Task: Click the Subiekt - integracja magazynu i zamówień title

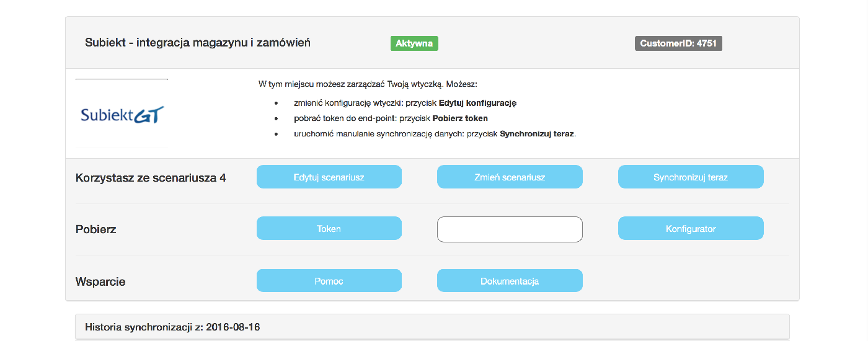Action: pos(198,43)
